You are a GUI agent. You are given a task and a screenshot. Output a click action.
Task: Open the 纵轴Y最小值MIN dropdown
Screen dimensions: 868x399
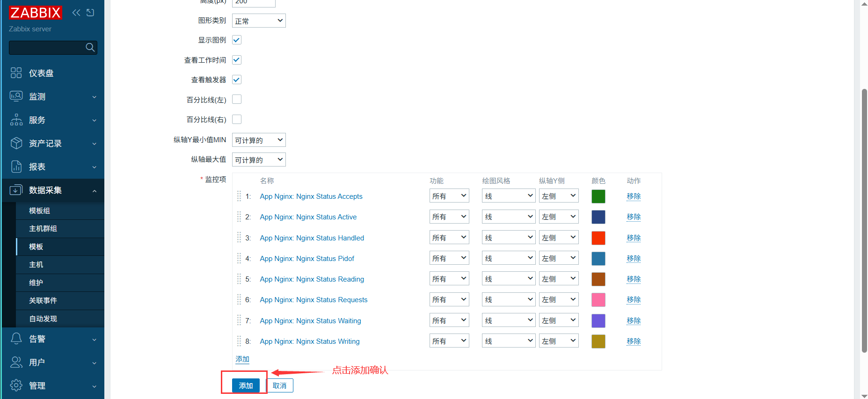[259, 140]
